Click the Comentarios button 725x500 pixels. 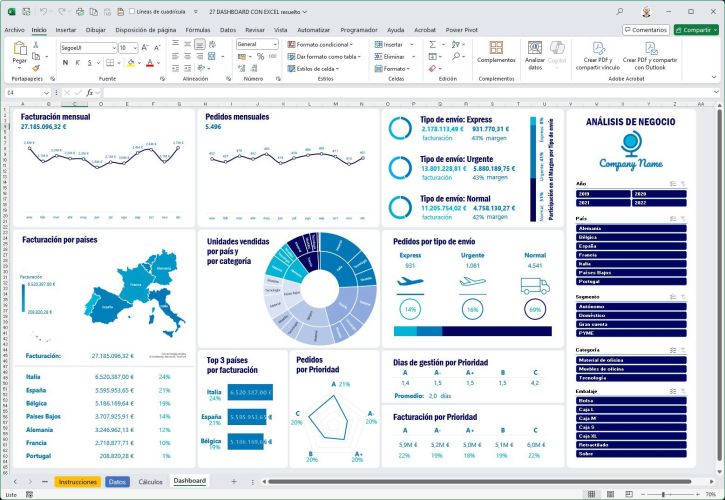645,30
